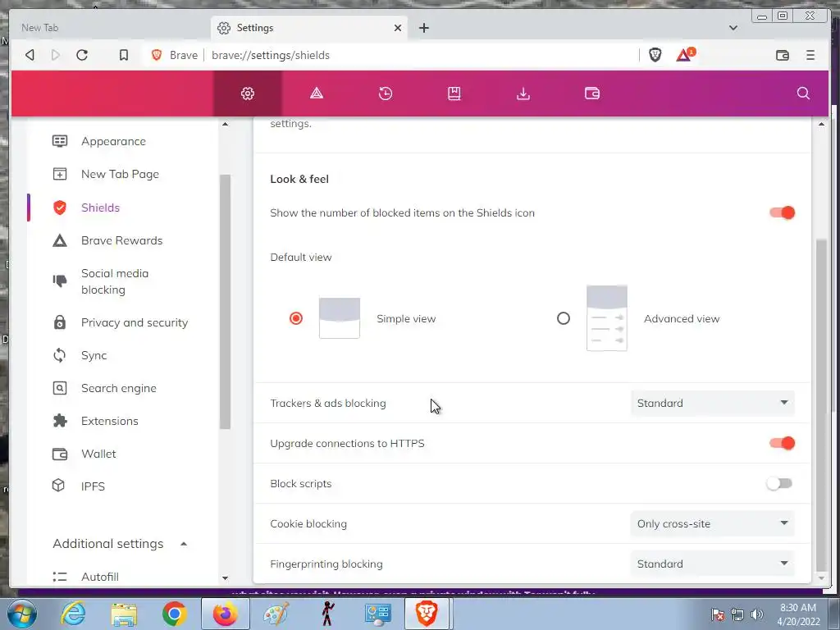The width and height of the screenshot is (840, 630).
Task: Open Internet Explorer from the taskbar
Action: tap(73, 614)
